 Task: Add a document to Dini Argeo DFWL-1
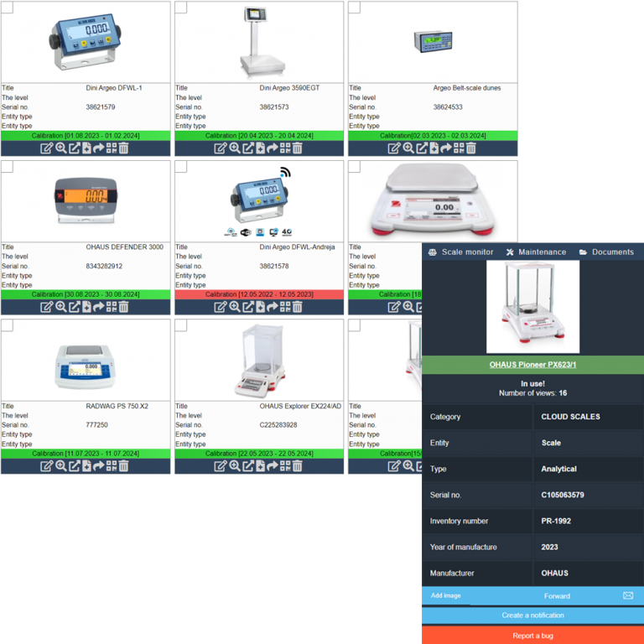(86, 148)
